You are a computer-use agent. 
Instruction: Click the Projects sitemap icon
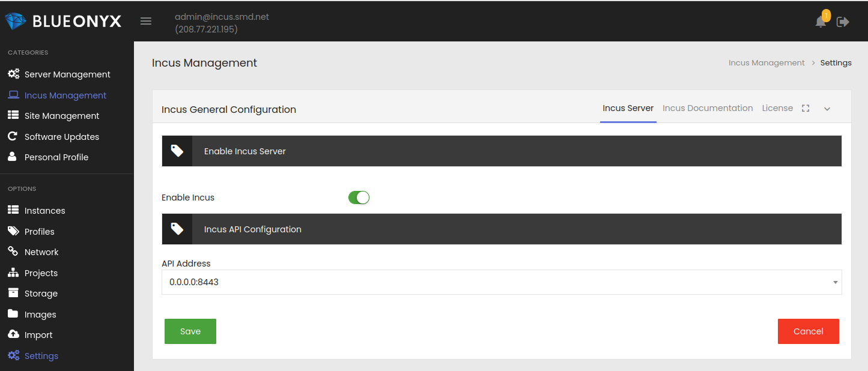point(13,273)
